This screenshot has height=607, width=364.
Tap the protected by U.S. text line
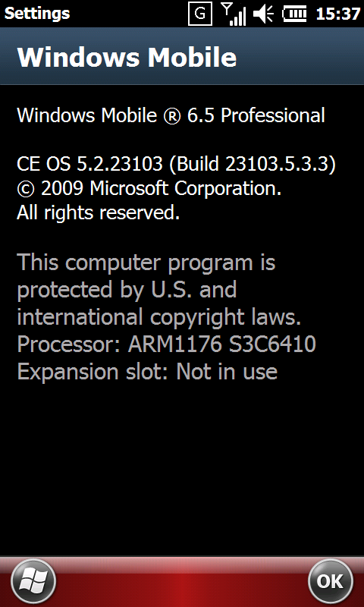tap(127, 290)
